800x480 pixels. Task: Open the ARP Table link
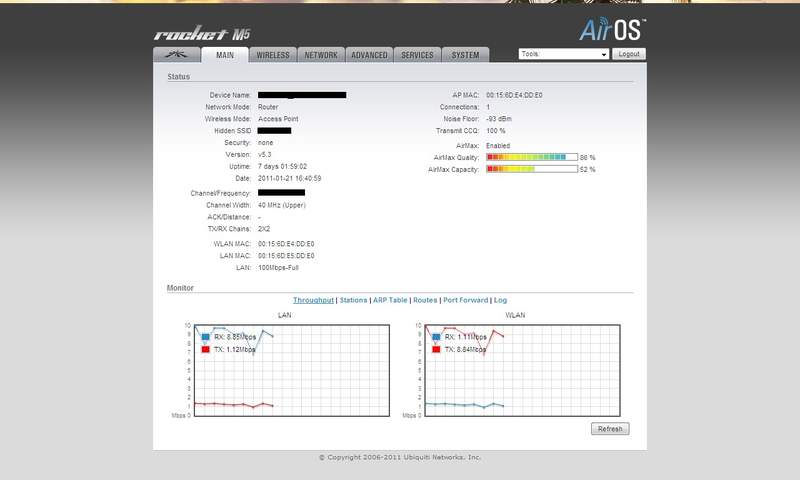(390, 300)
